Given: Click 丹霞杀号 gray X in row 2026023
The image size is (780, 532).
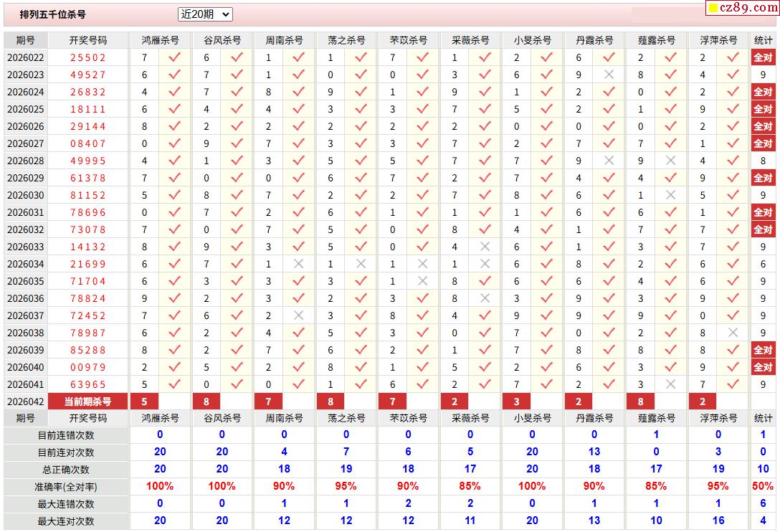Looking at the screenshot, I should (x=609, y=75).
